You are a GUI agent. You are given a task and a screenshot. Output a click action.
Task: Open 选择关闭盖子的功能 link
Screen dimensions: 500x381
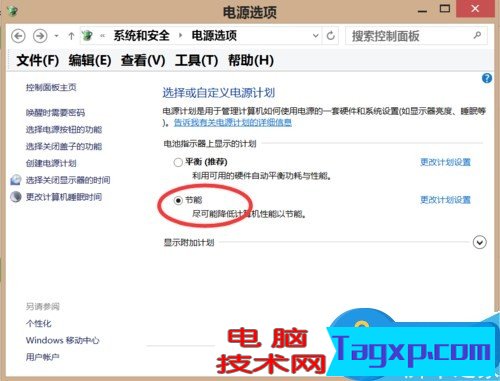point(64,146)
